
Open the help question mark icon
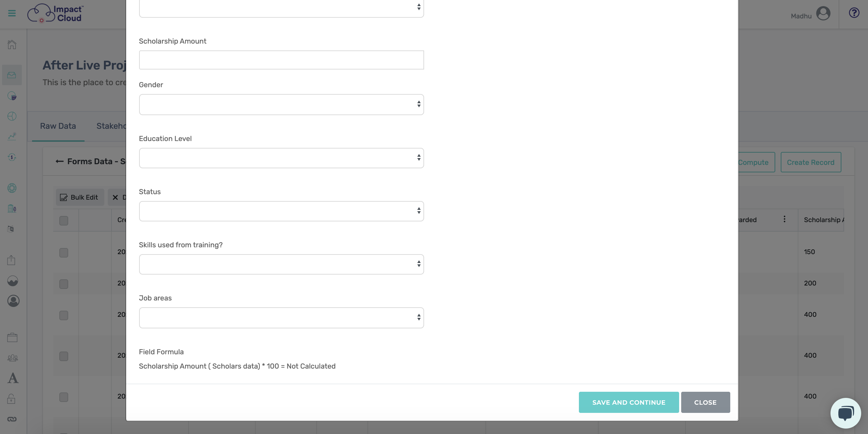coord(854,13)
